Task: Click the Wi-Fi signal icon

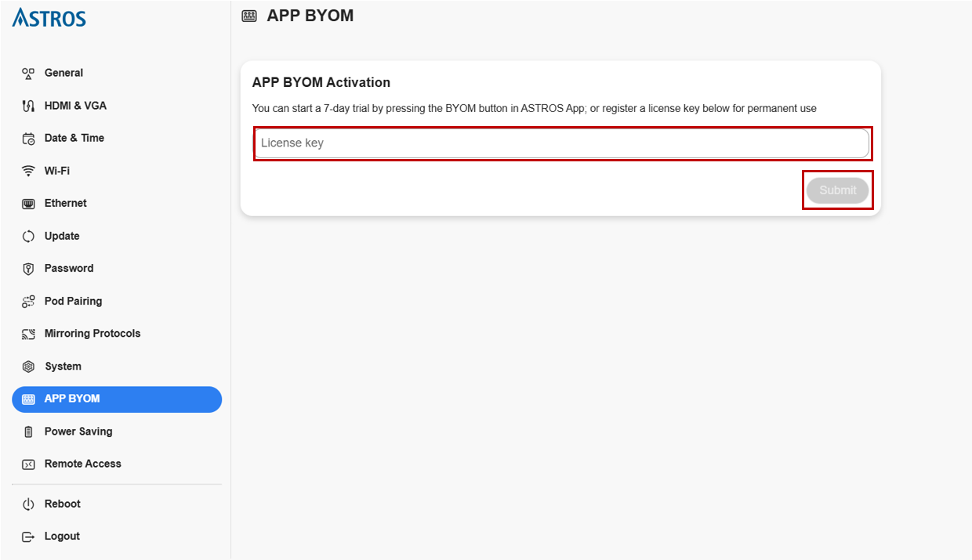Action: [x=28, y=171]
